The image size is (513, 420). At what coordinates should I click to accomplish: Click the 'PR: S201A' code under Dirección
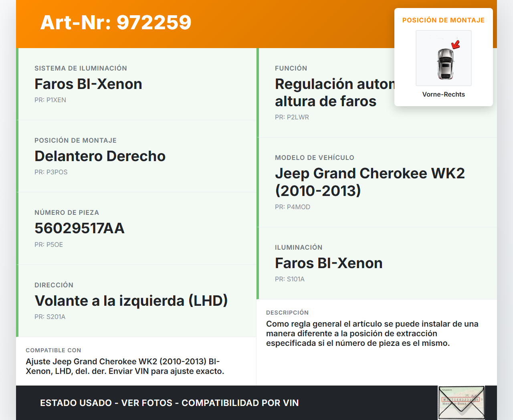50,317
